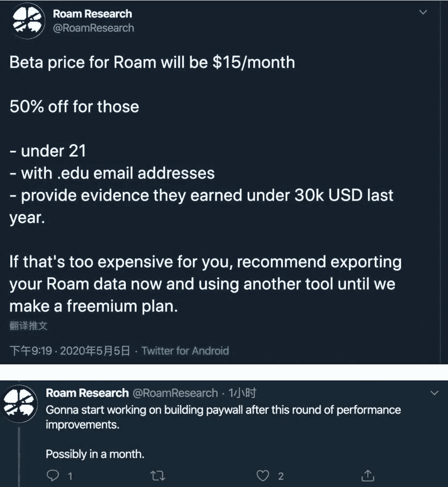Image resolution: width=448 pixels, height=487 pixels.
Task: Select the Beta price $15/month tweet text
Action: click(x=152, y=62)
